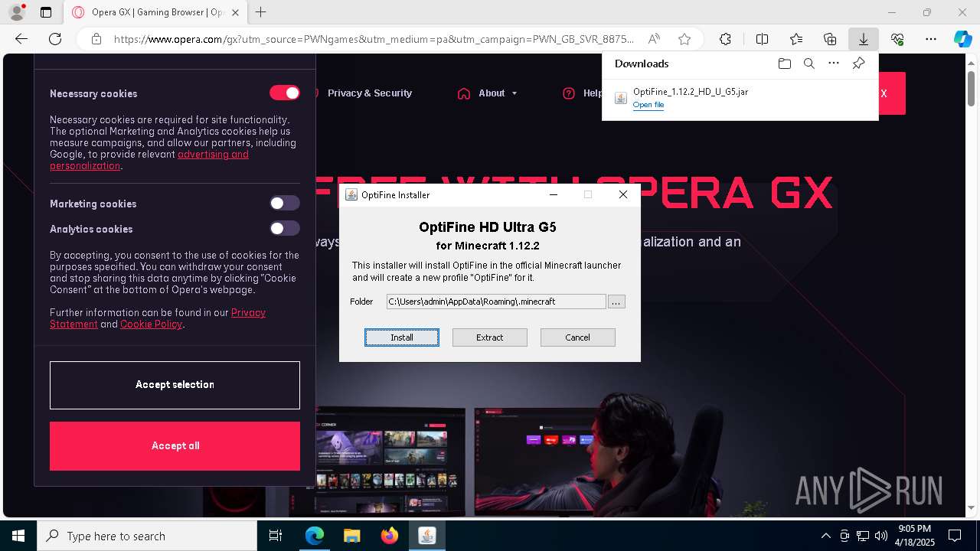The image size is (980, 551).
Task: Open browser collections icon
Action: pos(830,39)
